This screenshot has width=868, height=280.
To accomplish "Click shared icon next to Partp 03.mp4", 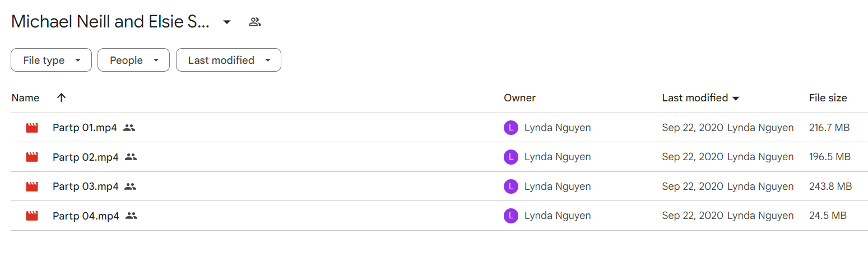I will [131, 186].
